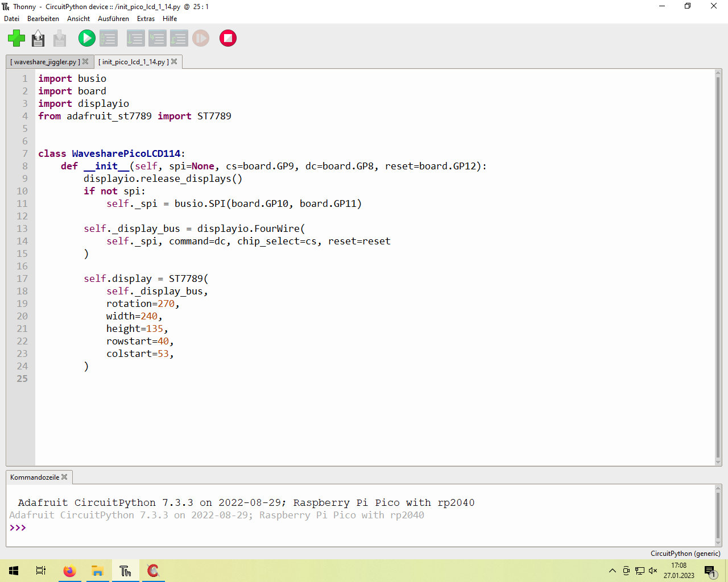
Task: Open the Datei menu
Action: (11, 19)
